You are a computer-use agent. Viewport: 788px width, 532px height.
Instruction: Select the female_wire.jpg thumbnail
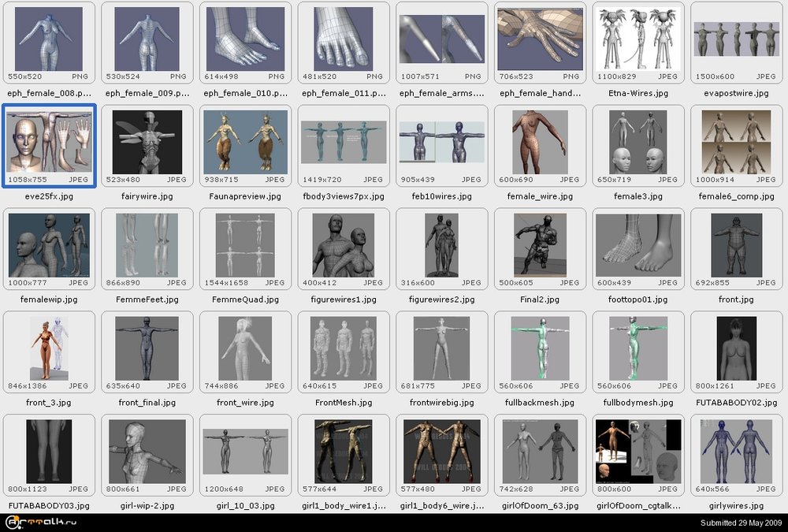point(540,142)
